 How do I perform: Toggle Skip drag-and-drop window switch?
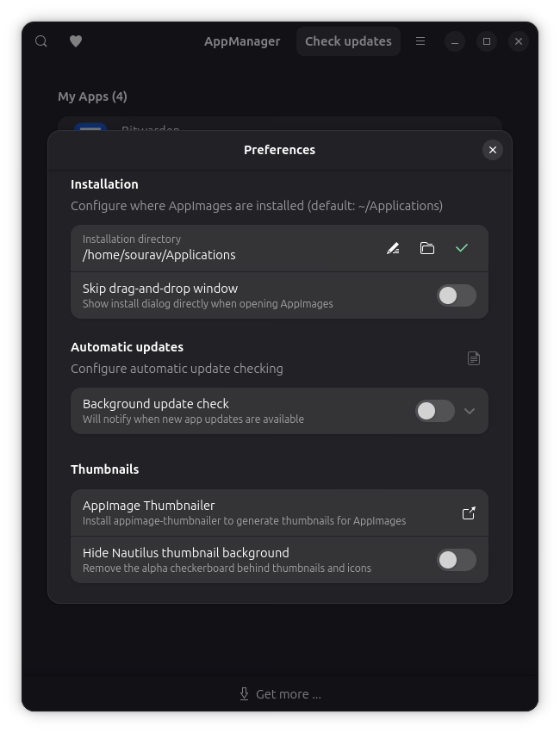(x=456, y=295)
